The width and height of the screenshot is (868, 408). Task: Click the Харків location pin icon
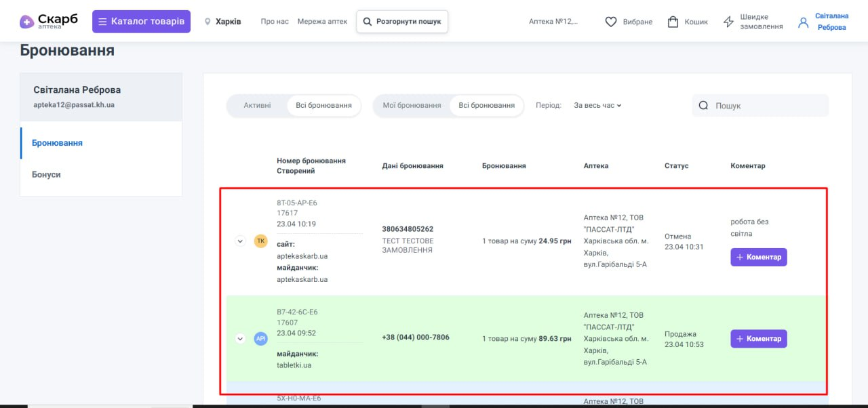click(x=208, y=22)
